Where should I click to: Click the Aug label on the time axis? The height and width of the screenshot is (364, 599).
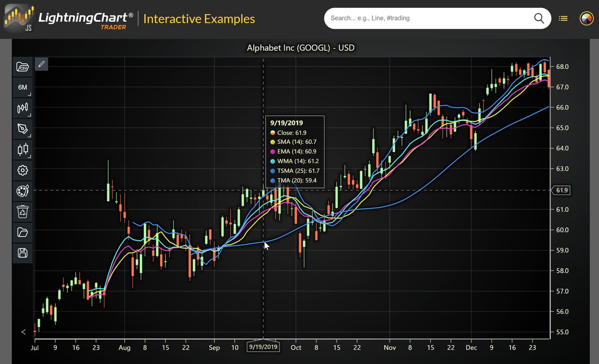(x=124, y=347)
